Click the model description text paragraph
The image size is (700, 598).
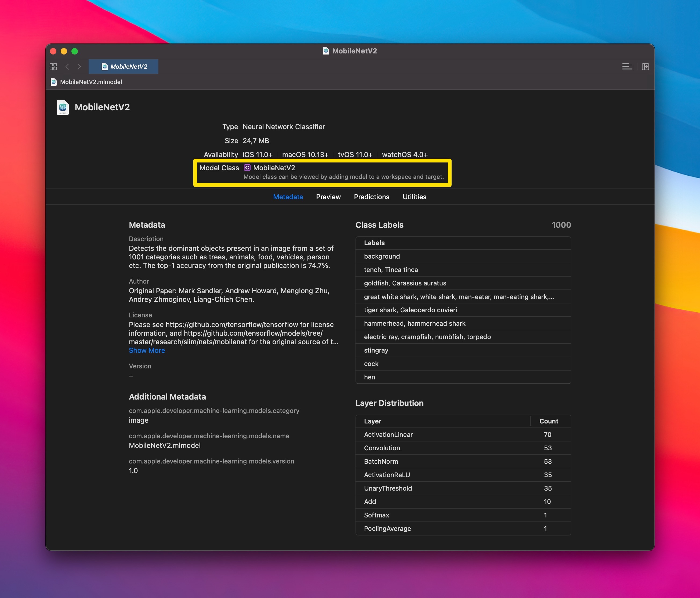[231, 257]
